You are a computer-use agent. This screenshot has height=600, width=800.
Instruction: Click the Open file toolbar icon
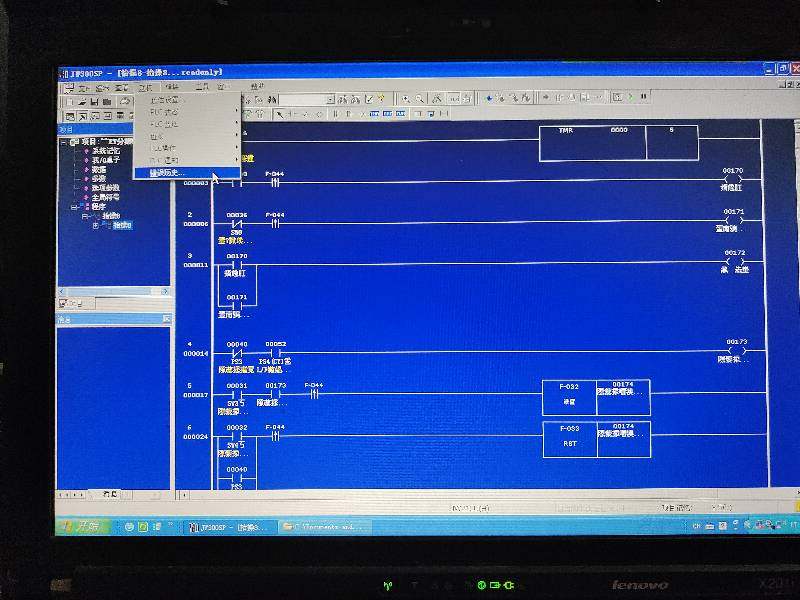(82, 102)
